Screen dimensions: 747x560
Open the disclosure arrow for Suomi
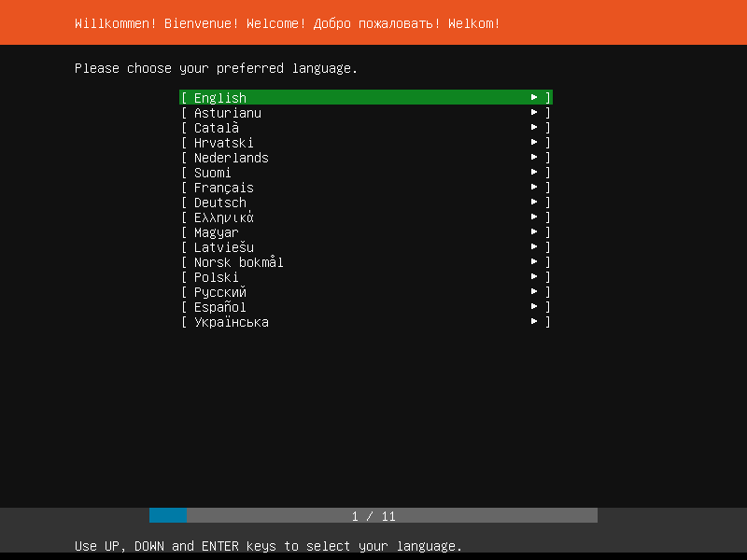pyautogui.click(x=533, y=172)
